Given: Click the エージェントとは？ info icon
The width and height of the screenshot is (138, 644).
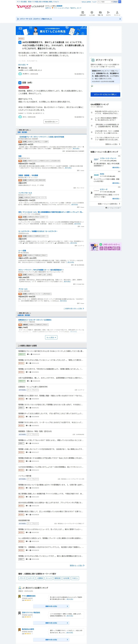Looking at the screenshot, I should pos(106,208).
